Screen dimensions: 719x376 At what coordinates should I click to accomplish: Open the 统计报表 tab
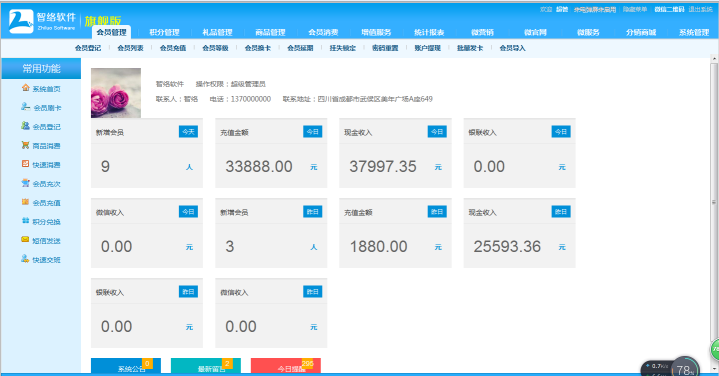(429, 32)
